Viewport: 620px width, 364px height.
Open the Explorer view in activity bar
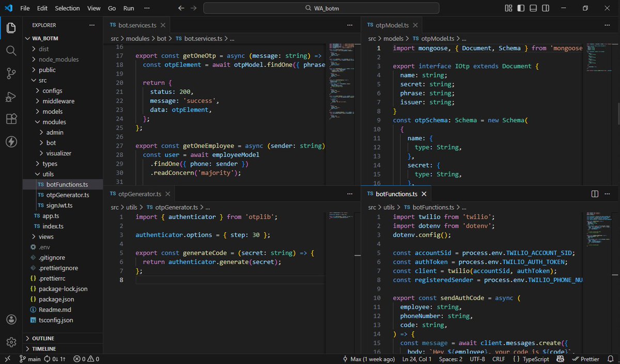[11, 27]
